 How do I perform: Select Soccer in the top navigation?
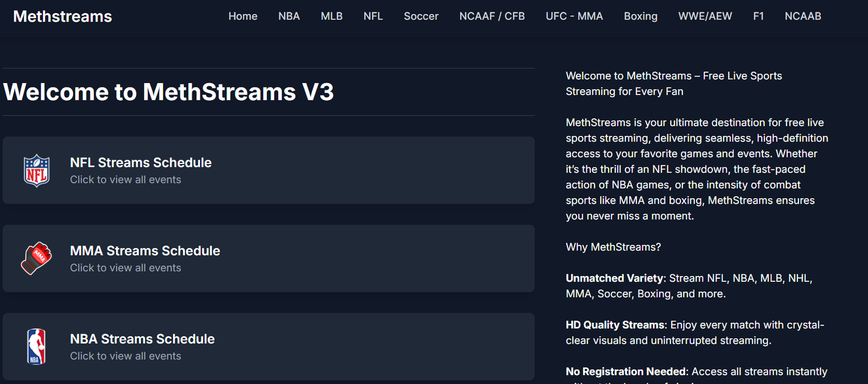point(421,16)
